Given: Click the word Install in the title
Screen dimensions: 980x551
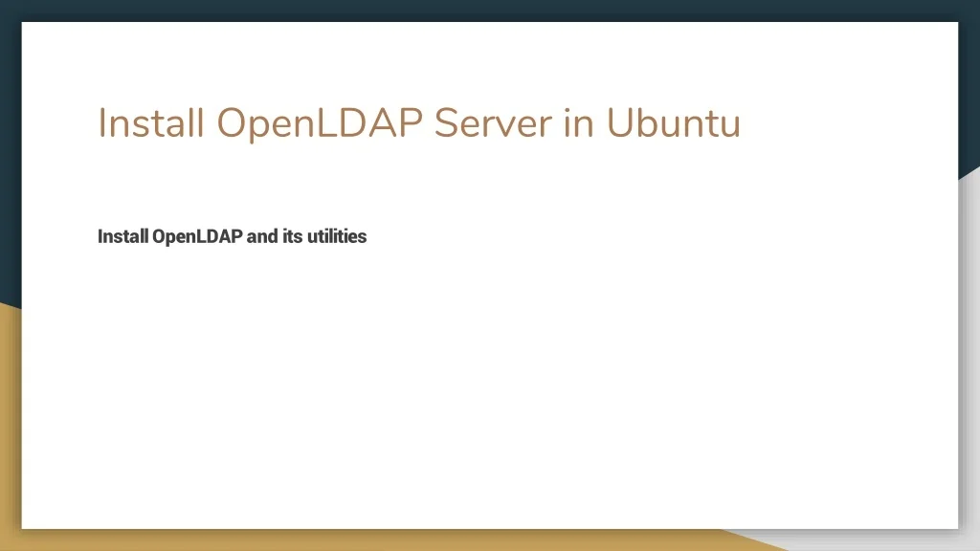Looking at the screenshot, I should [151, 123].
